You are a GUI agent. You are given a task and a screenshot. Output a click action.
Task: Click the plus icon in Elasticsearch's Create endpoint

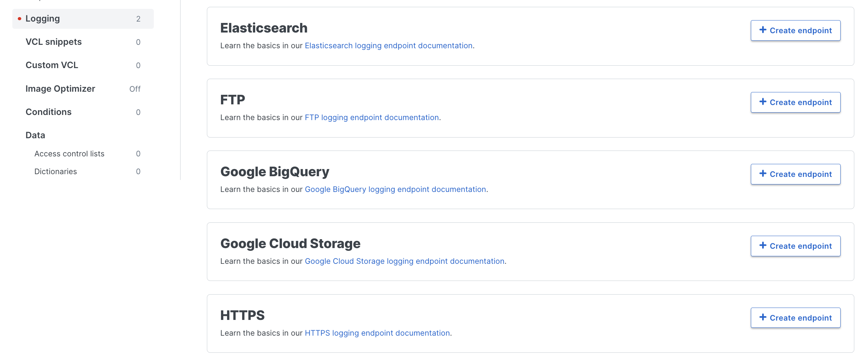point(762,30)
